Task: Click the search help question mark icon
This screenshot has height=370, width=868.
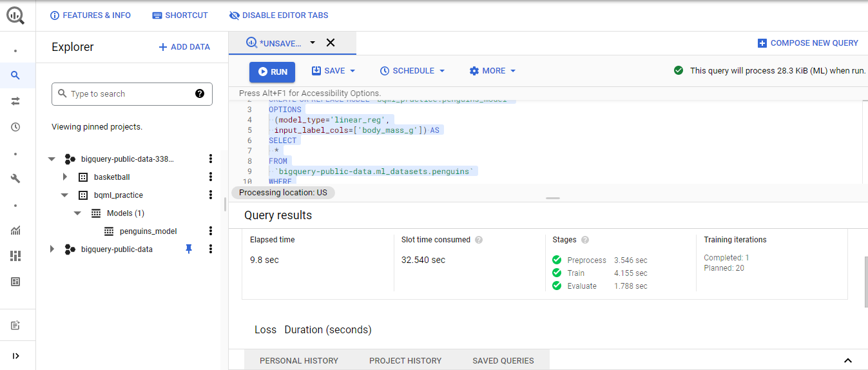Action: [x=200, y=93]
